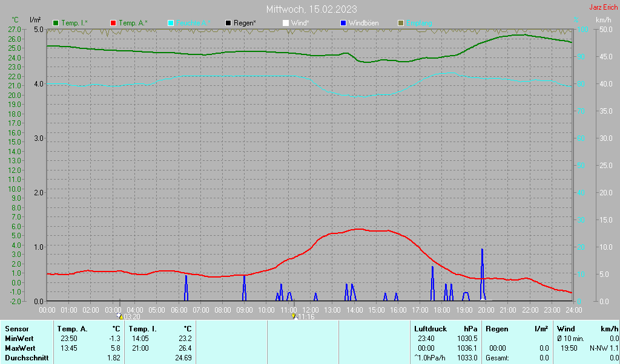Screen dimensions: 620x364
Task: Click the olive Empfang legend square
Action: (x=401, y=24)
